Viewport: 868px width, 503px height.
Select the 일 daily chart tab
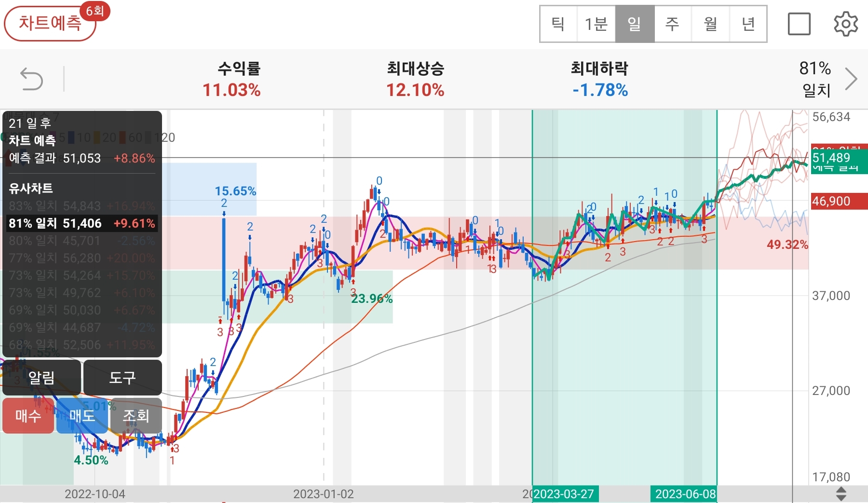tap(635, 24)
